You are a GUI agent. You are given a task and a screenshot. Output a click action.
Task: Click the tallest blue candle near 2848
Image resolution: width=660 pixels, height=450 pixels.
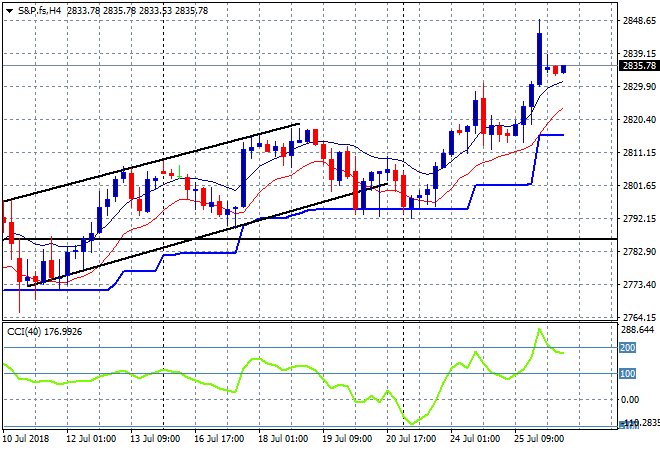pyautogui.click(x=539, y=59)
